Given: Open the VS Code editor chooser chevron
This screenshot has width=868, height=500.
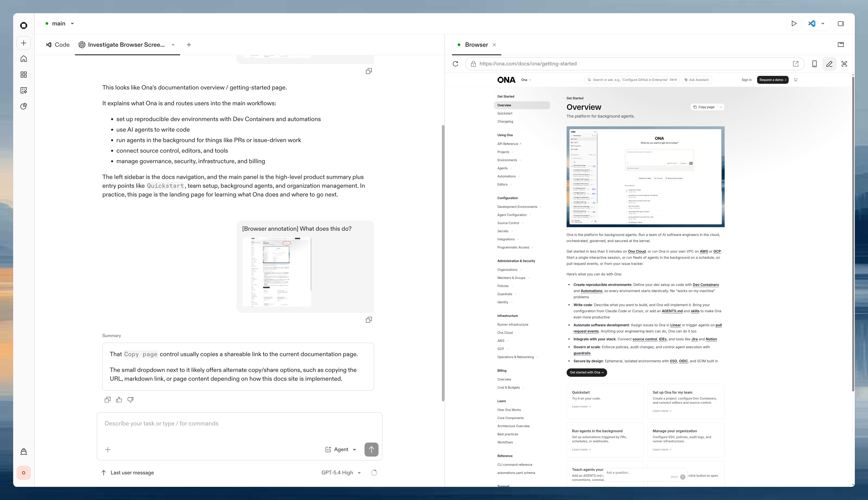Looking at the screenshot, I should [823, 24].
